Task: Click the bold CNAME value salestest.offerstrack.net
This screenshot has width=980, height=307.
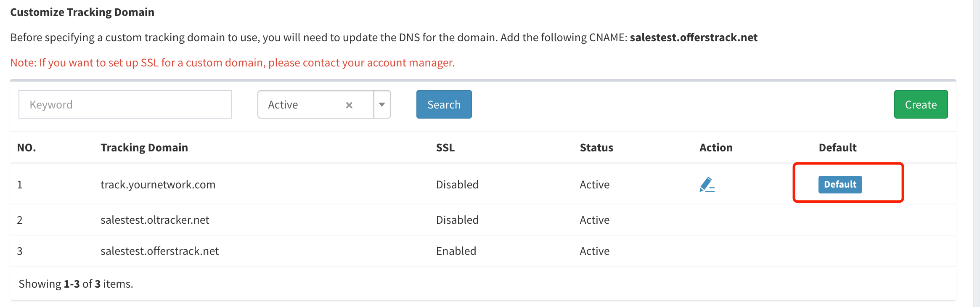Action: coord(693,37)
